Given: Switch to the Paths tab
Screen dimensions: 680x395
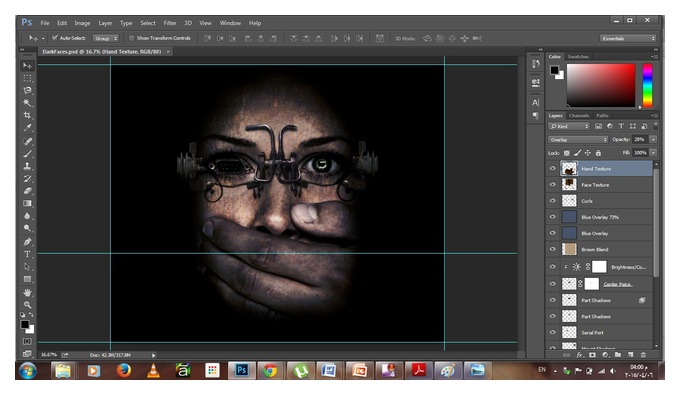Looking at the screenshot, I should tap(602, 116).
